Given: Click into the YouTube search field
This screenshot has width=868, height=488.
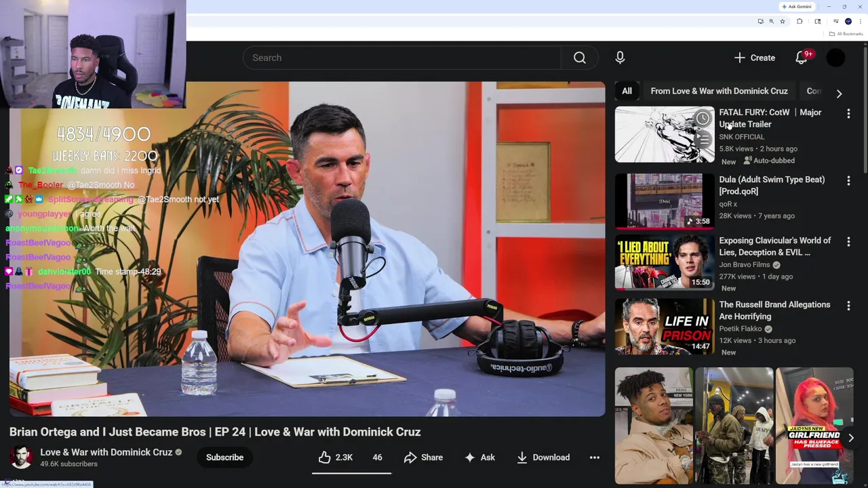Looking at the screenshot, I should tap(402, 58).
